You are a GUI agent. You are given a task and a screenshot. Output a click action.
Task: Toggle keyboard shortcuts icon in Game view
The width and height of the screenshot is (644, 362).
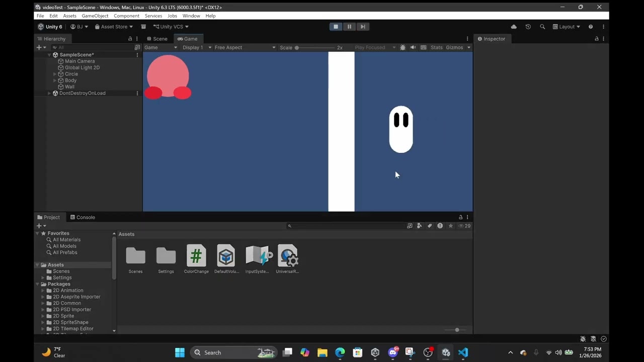point(424,47)
